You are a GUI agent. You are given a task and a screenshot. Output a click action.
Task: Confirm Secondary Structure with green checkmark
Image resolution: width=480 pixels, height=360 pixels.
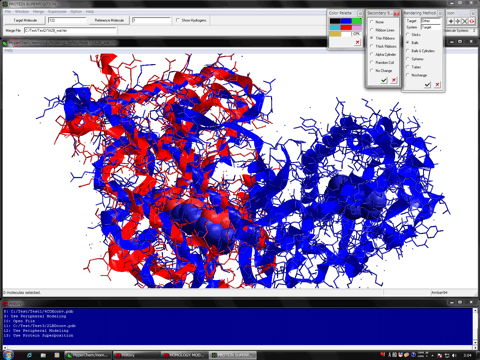[x=384, y=80]
